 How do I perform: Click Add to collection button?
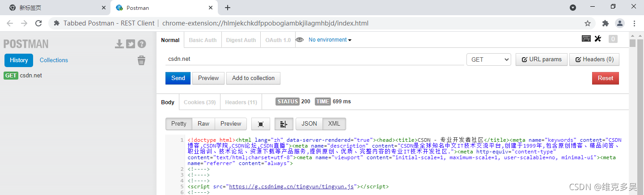tap(253, 78)
